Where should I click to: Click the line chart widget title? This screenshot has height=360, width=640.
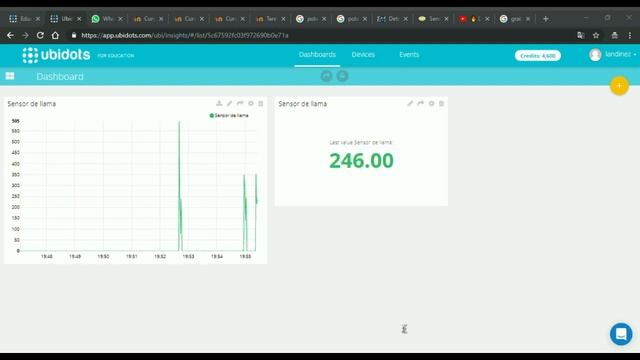[31, 104]
